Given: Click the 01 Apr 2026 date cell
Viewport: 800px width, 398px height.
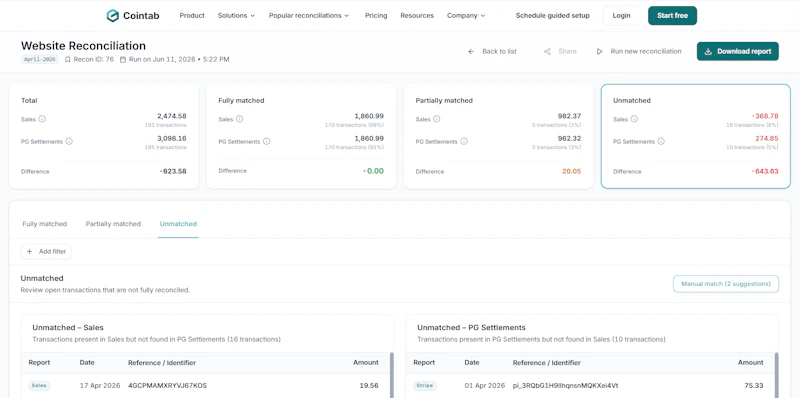Looking at the screenshot, I should (x=485, y=386).
